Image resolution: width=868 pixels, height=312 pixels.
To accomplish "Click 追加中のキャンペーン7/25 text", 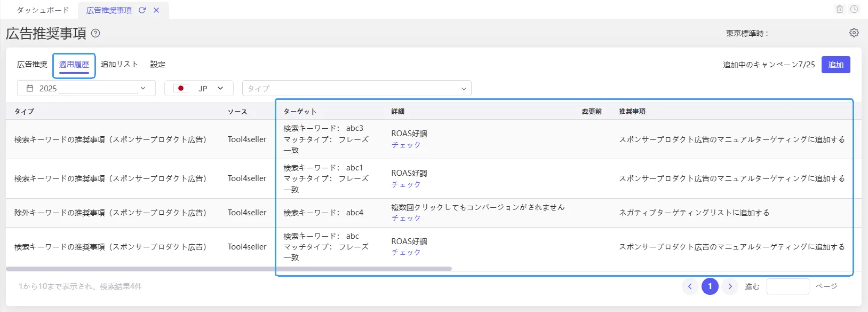I will pyautogui.click(x=769, y=65).
